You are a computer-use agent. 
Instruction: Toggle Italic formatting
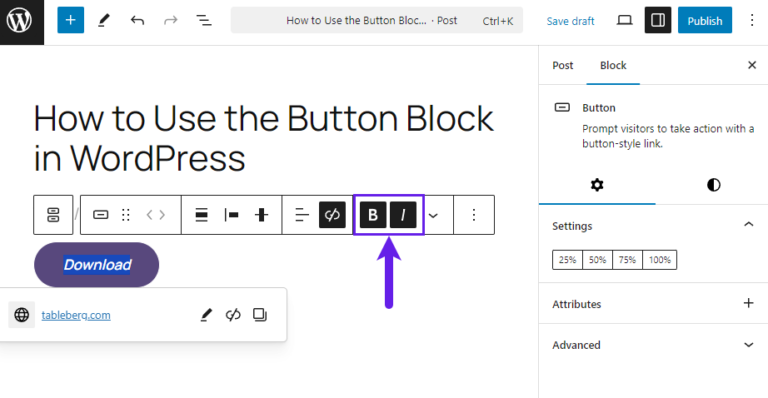click(x=403, y=215)
